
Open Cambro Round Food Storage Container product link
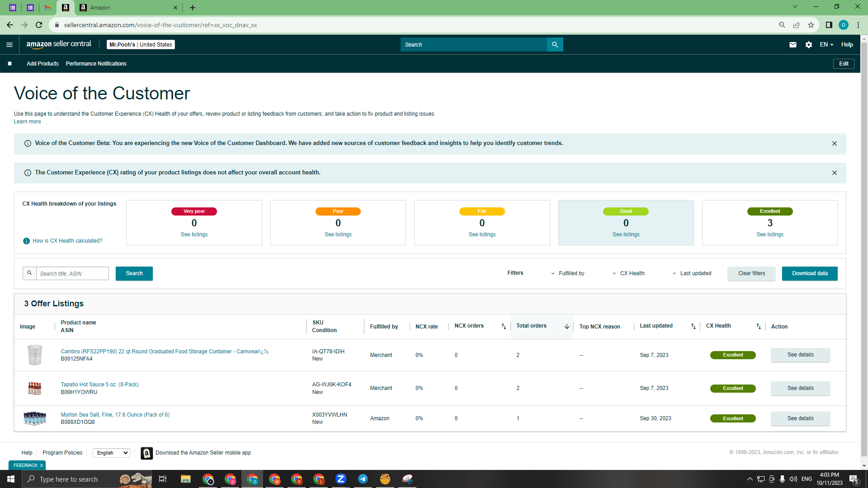(165, 352)
